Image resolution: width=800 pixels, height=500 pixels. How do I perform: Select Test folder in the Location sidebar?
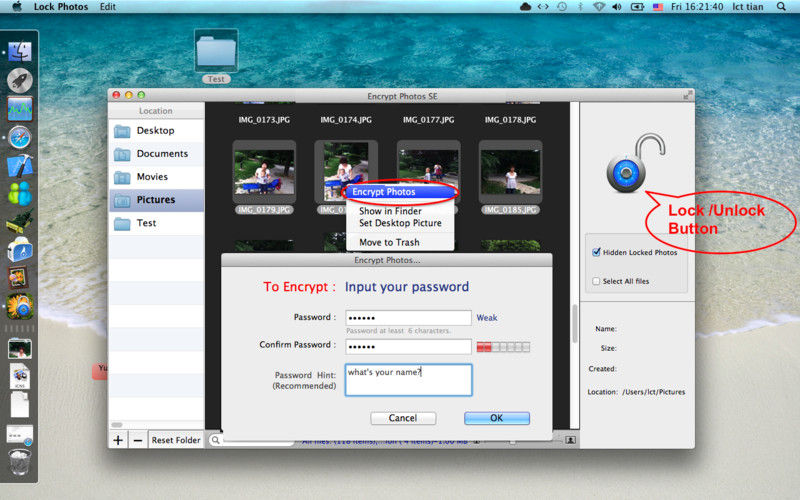[156, 223]
